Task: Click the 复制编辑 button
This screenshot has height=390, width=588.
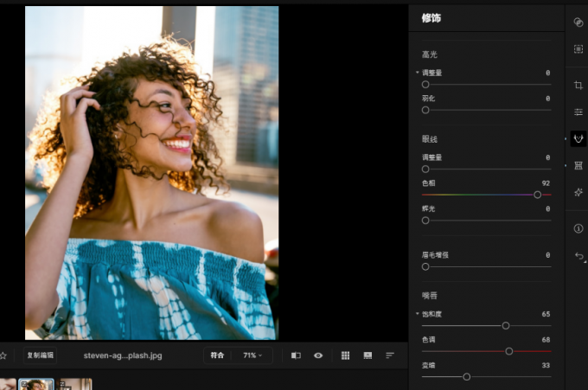Action: click(x=40, y=355)
